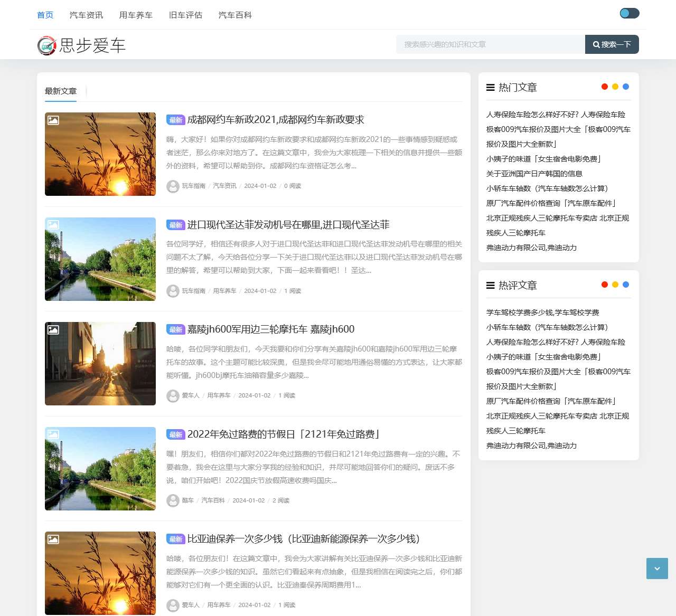This screenshot has height=616, width=676.
Task: Toggle the theme switch at top right
Action: (x=629, y=13)
